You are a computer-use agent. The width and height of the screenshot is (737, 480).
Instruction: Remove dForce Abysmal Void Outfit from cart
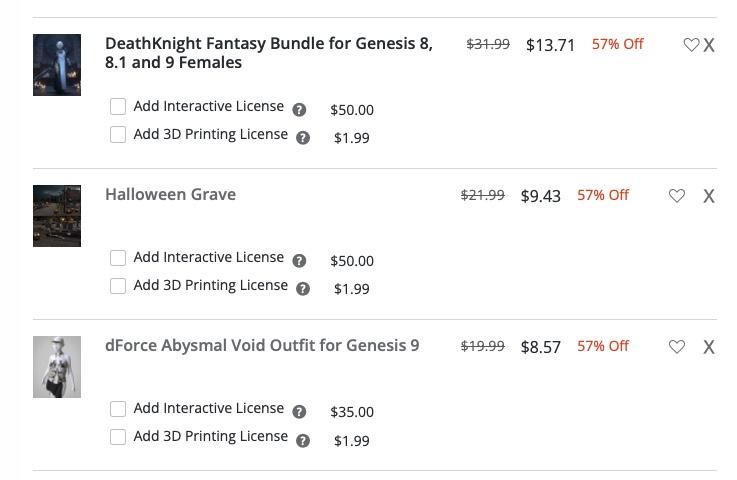(709, 347)
